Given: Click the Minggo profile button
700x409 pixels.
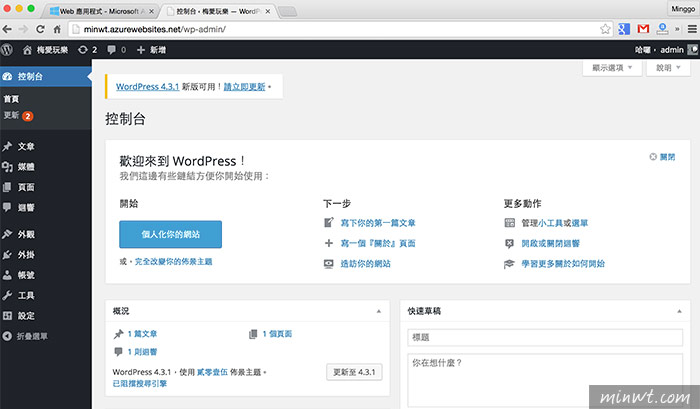Looking at the screenshot, I should tap(683, 8).
